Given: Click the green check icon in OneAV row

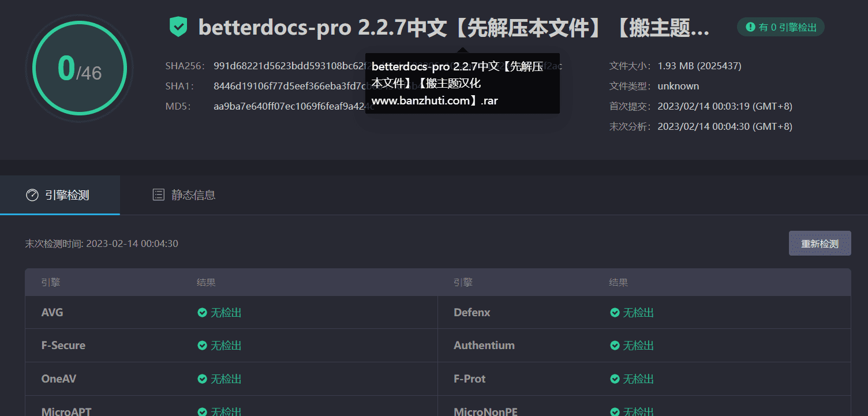Looking at the screenshot, I should [x=202, y=378].
